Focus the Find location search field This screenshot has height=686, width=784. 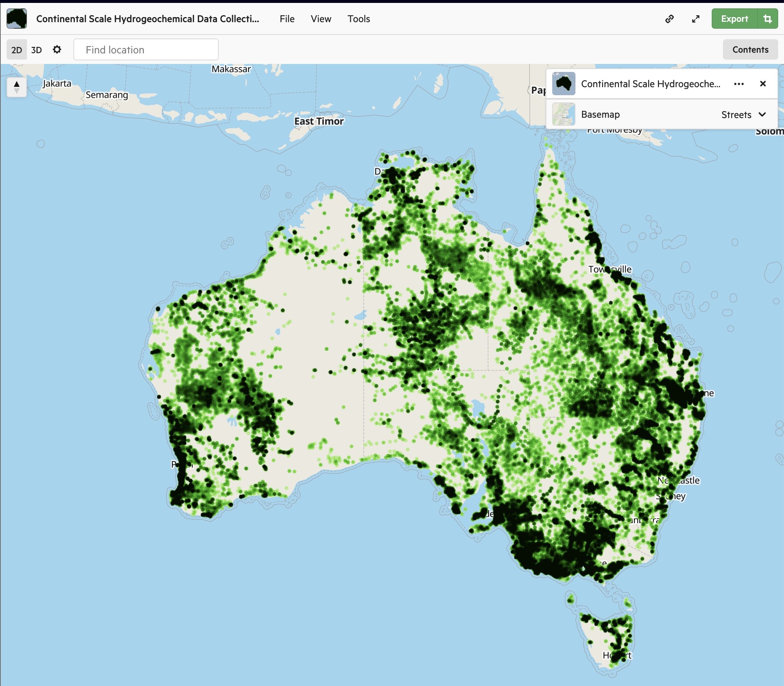(146, 49)
